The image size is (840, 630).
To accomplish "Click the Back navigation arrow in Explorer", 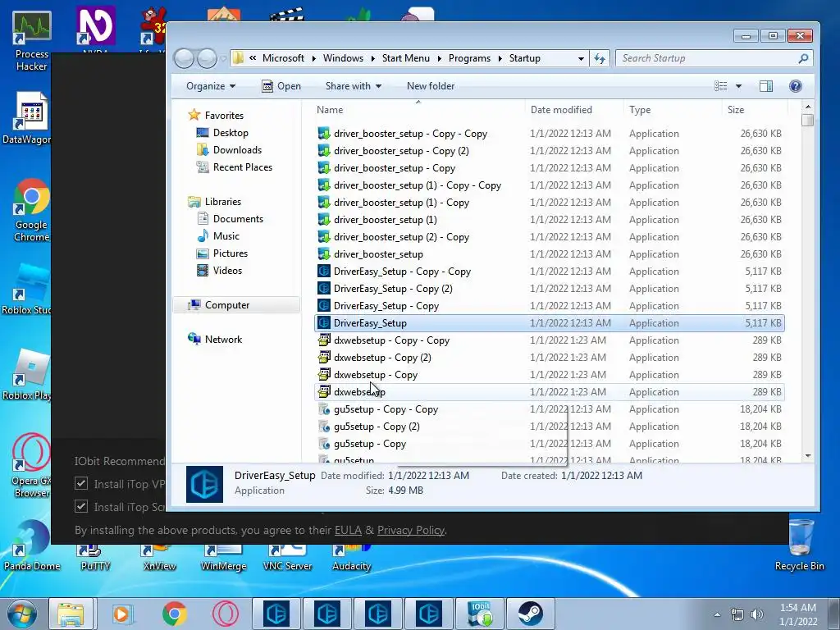I will (184, 58).
